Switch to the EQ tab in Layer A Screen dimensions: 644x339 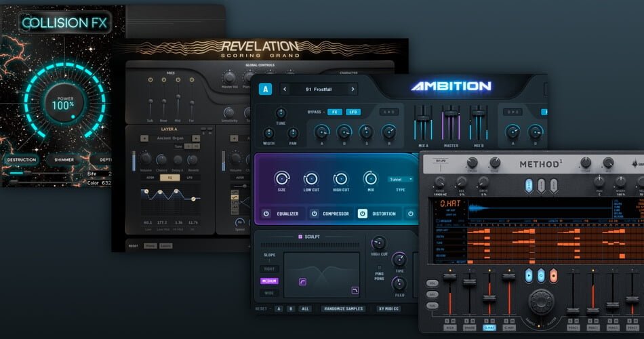click(x=169, y=177)
